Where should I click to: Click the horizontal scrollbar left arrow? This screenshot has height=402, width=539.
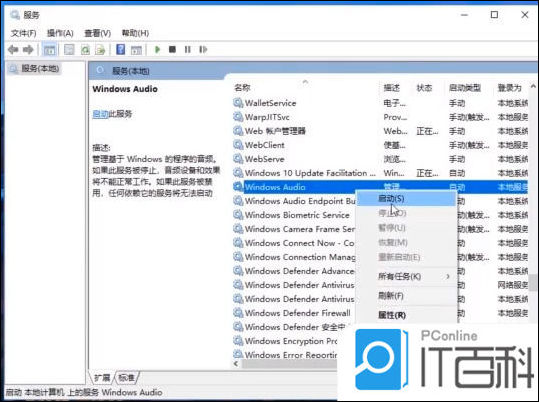pos(236,363)
